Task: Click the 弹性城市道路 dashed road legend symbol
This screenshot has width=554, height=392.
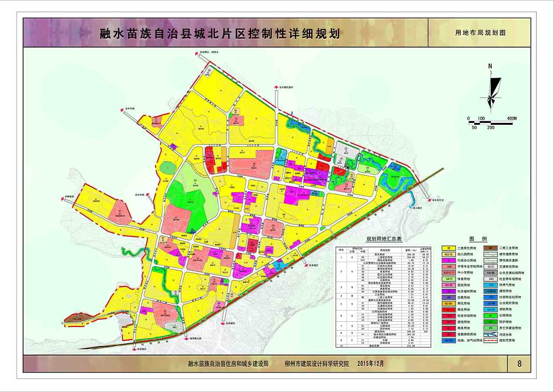Action: click(x=491, y=260)
